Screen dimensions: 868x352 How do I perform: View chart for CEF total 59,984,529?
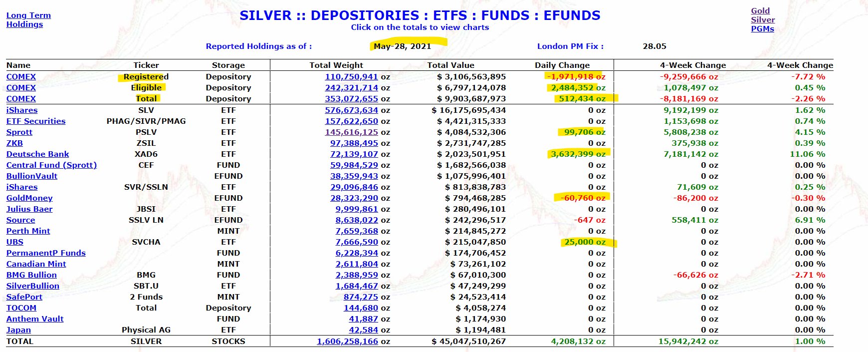point(354,165)
